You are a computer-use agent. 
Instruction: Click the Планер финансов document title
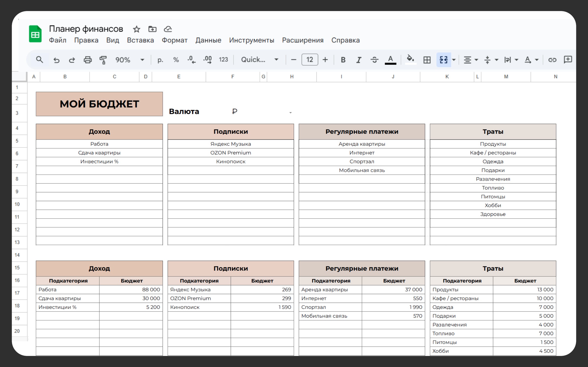tap(86, 29)
